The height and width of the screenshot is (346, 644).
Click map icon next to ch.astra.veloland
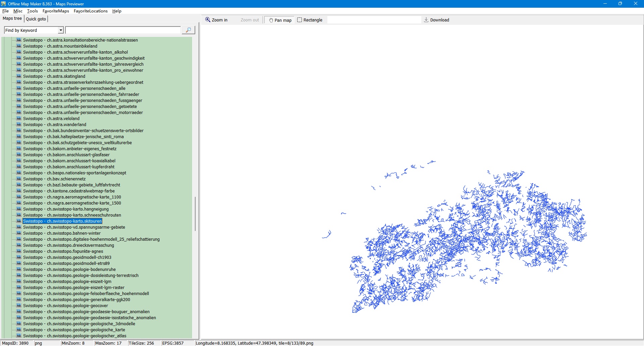click(x=19, y=119)
